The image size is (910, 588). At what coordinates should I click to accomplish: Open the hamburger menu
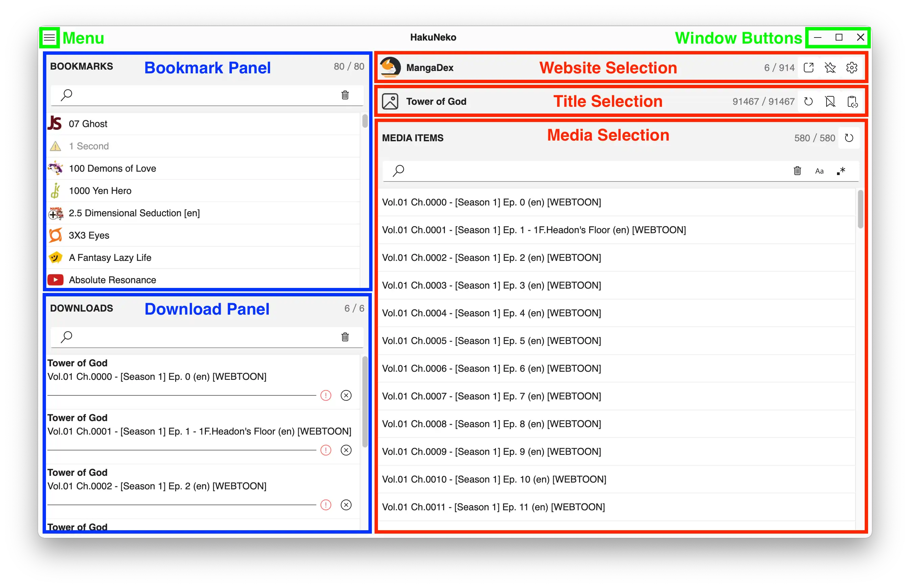pos(49,38)
